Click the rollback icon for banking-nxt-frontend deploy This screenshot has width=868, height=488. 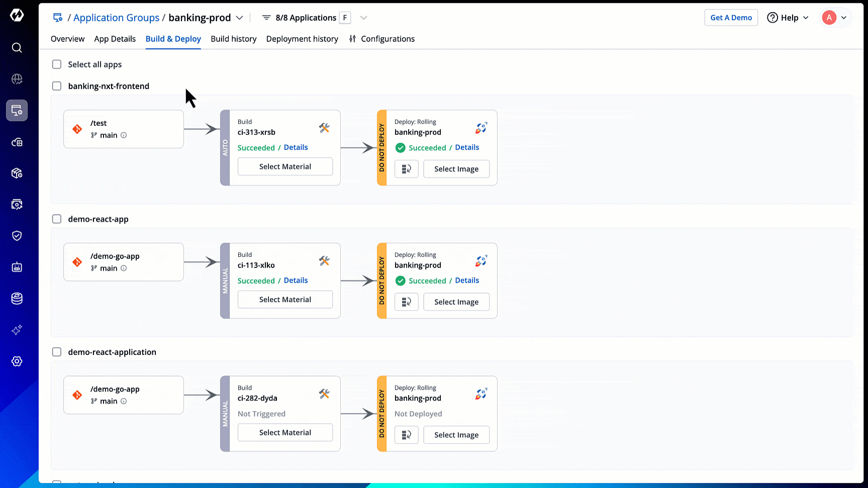point(406,169)
